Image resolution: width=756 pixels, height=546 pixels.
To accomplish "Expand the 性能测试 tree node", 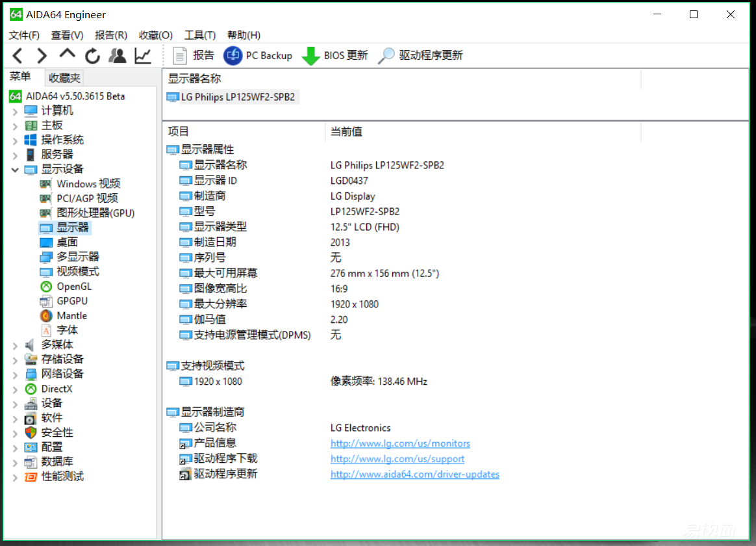I will tap(15, 477).
